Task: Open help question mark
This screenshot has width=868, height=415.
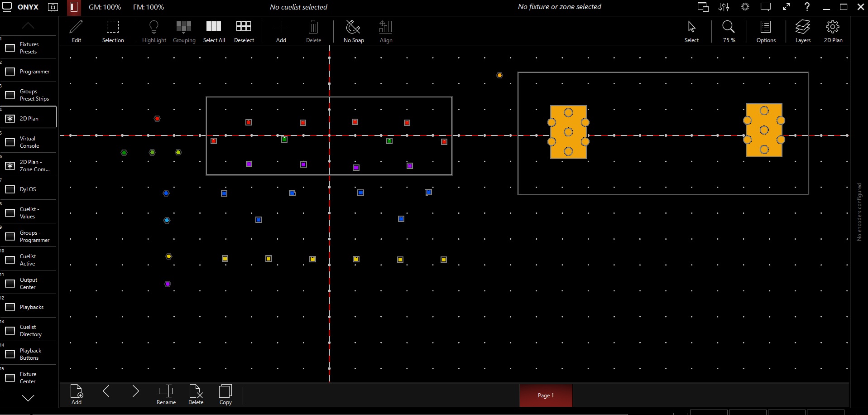Action: [807, 7]
